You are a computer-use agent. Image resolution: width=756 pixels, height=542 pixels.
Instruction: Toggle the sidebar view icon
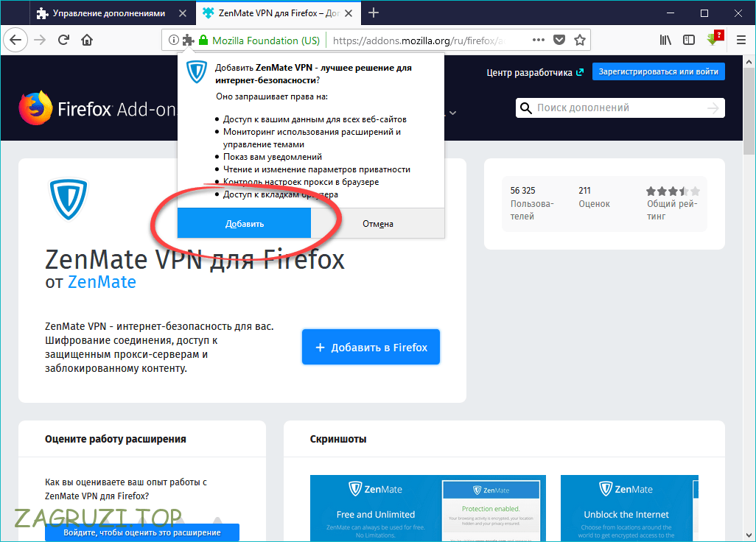(x=689, y=40)
